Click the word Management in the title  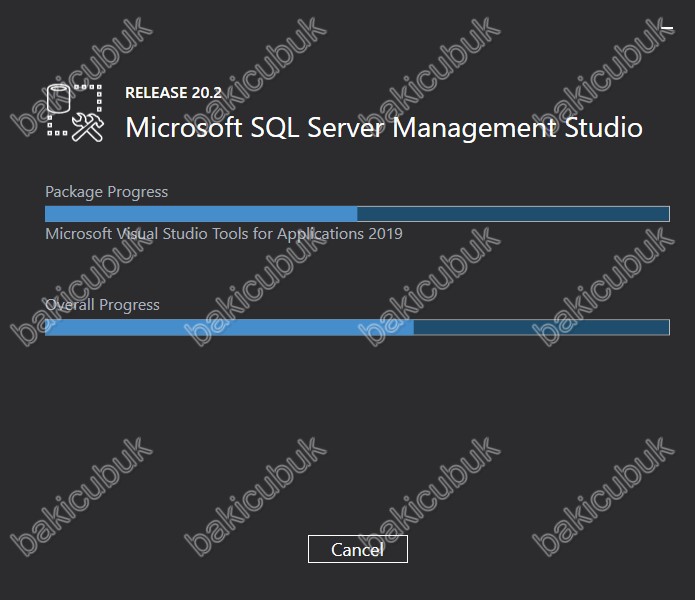474,129
